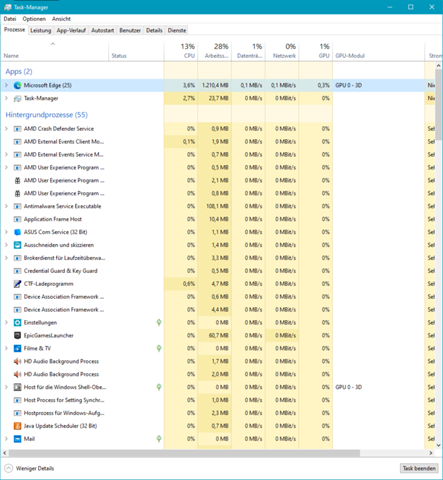The height and width of the screenshot is (480, 443).
Task: Switch to the Autostart tab
Action: (x=103, y=30)
